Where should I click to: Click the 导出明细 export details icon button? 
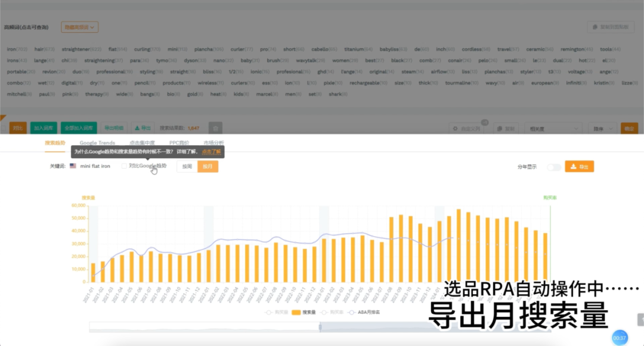[114, 127]
